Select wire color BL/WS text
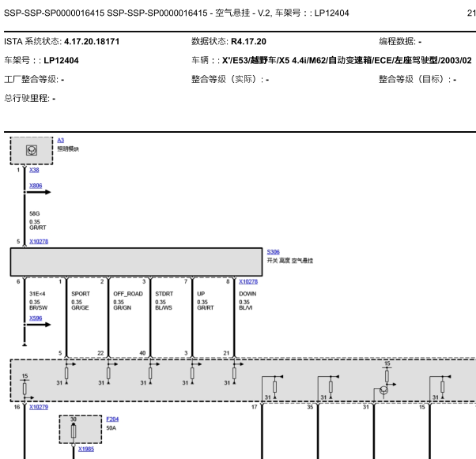Screen dimensions: 476x459 [164, 307]
